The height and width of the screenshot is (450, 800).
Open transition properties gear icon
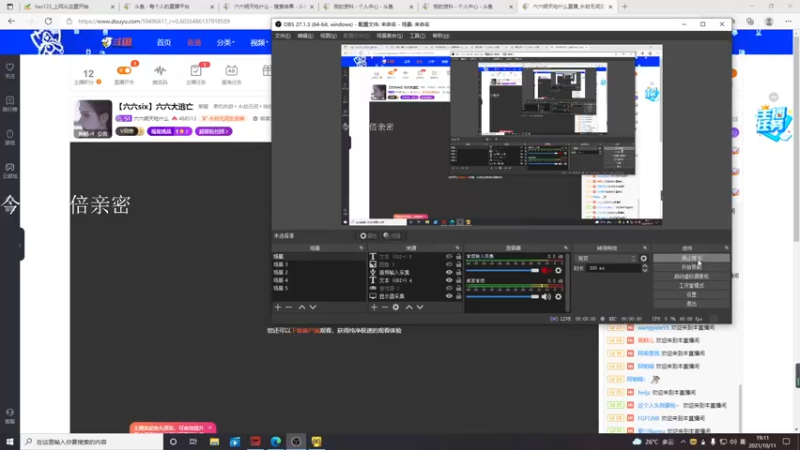click(643, 259)
